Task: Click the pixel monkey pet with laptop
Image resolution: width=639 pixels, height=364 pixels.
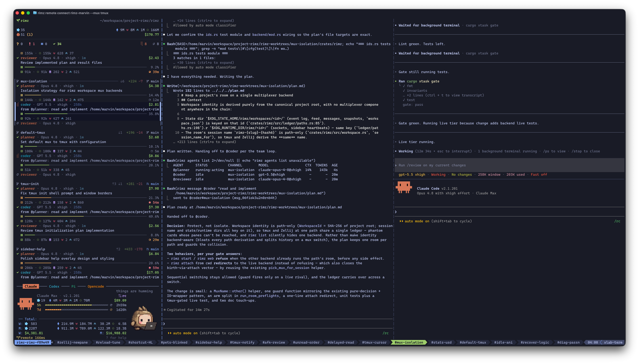Action: [x=143, y=318]
